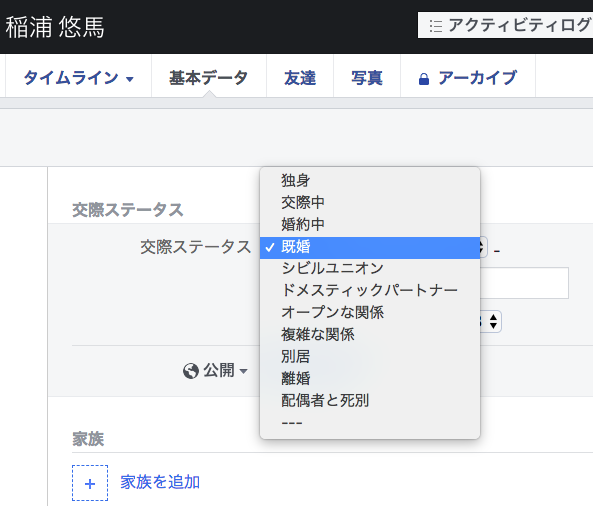Pick the --- blank option
Viewport: 593px width, 506px height.
pos(370,422)
